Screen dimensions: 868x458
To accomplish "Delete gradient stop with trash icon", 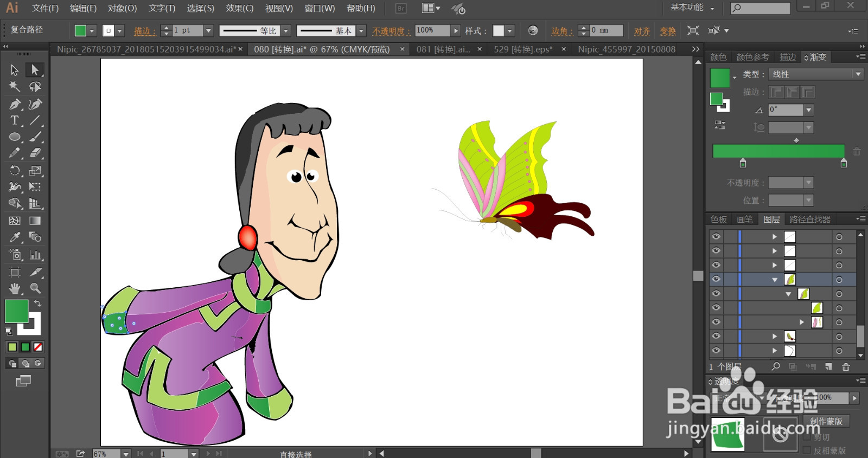I will pyautogui.click(x=857, y=152).
